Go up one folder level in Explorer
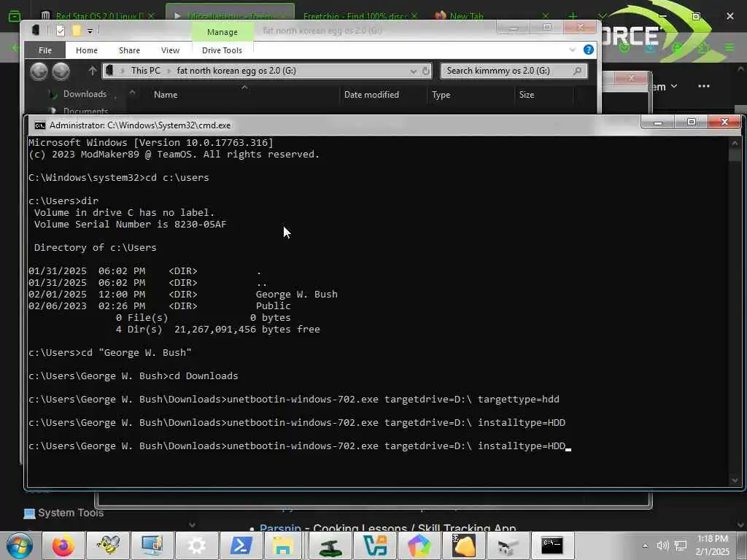Image resolution: width=747 pixels, height=560 pixels. [93, 71]
